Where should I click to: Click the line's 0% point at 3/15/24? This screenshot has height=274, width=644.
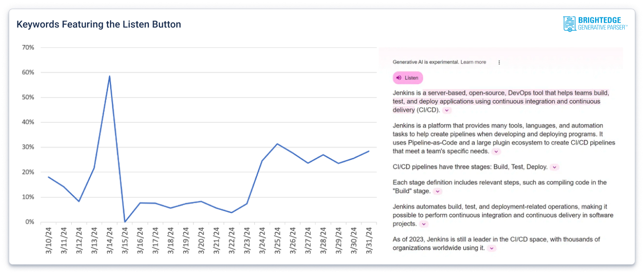point(125,222)
